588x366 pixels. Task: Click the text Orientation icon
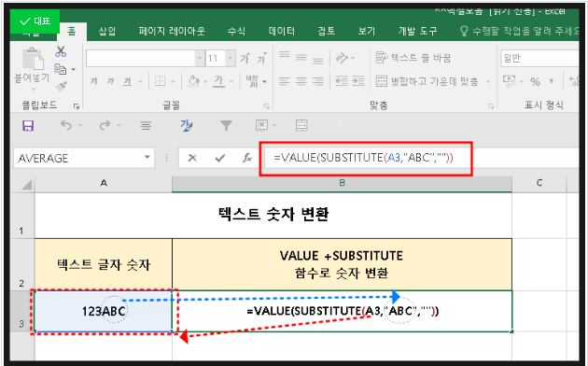click(x=342, y=58)
